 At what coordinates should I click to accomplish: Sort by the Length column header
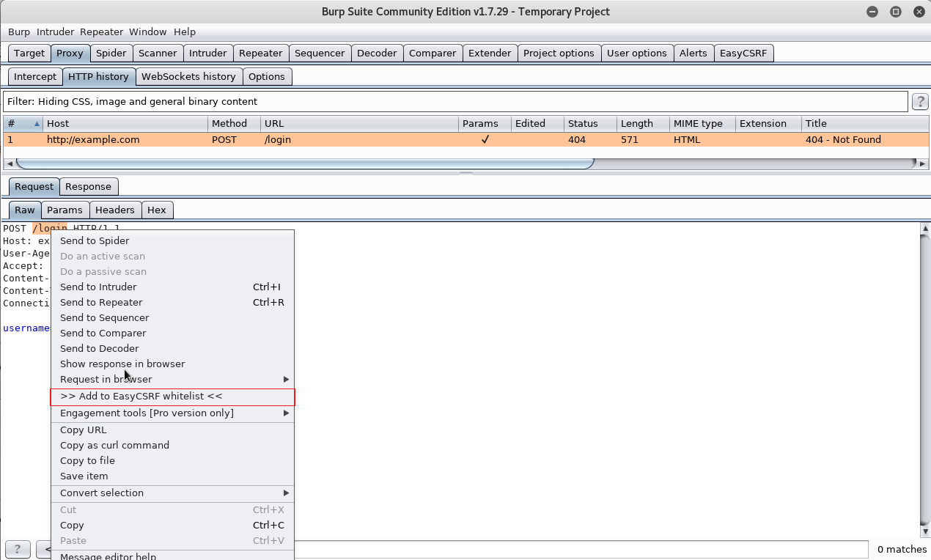tap(642, 123)
